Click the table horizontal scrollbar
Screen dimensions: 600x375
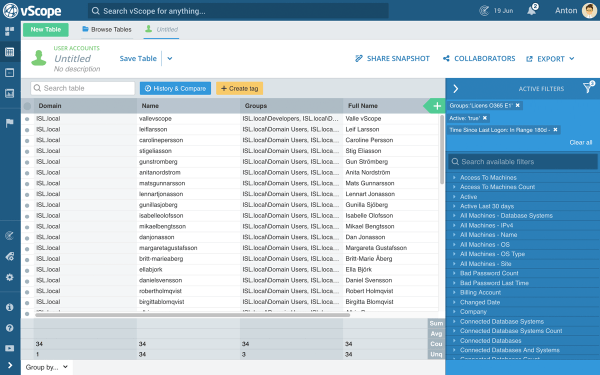(x=192, y=315)
